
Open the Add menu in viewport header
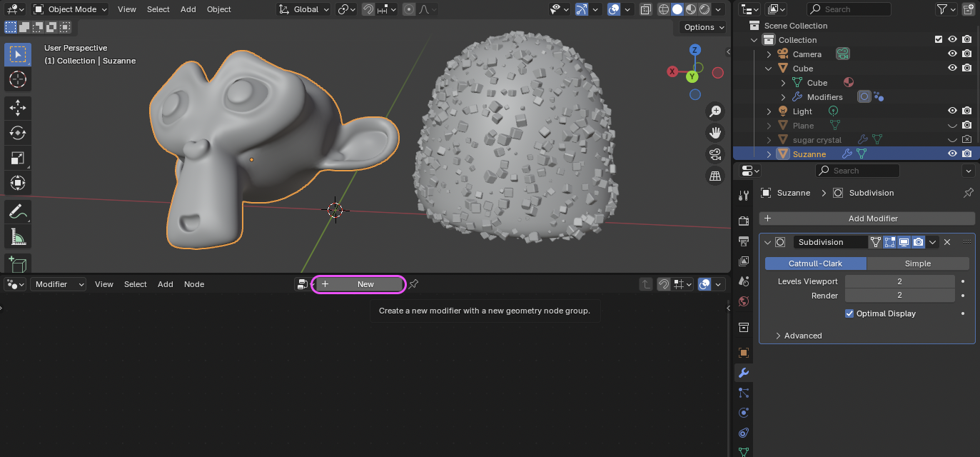[188, 9]
